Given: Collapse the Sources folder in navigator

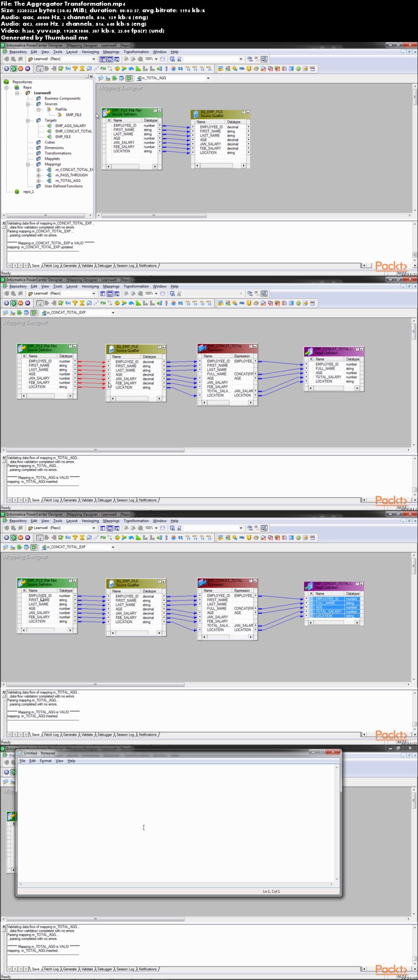Looking at the screenshot, I should 28,104.
